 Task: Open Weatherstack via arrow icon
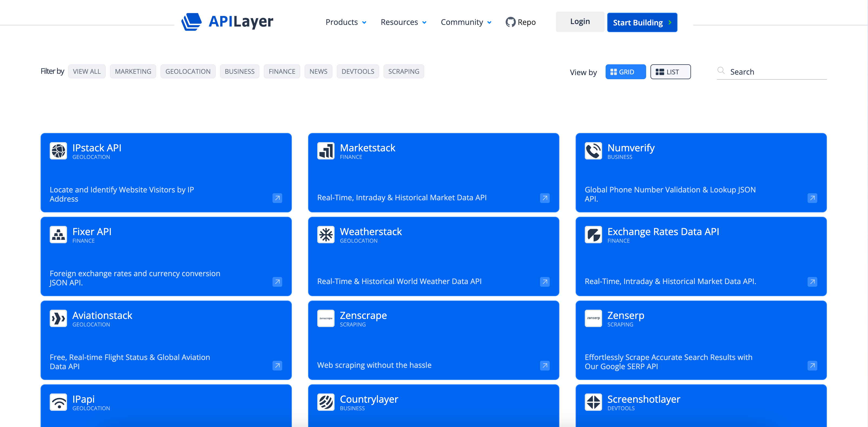[545, 282]
